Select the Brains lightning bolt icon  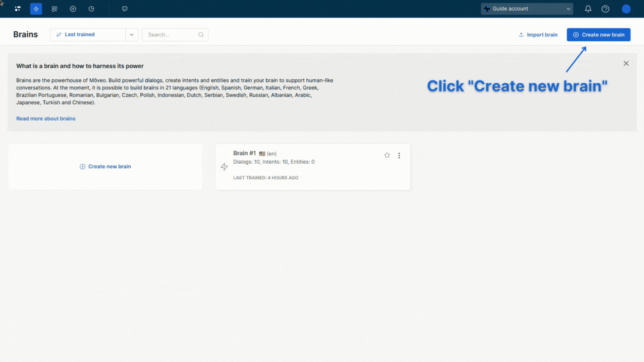(36, 9)
